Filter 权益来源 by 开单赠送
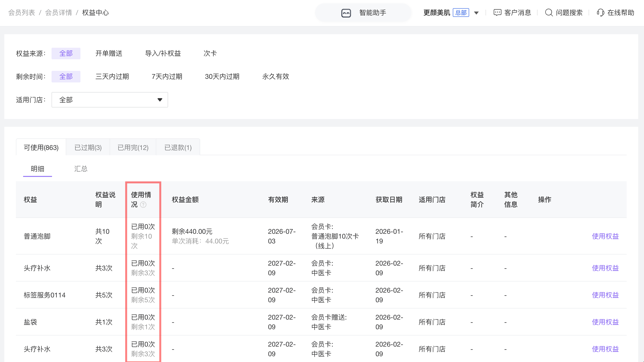 pos(109,53)
